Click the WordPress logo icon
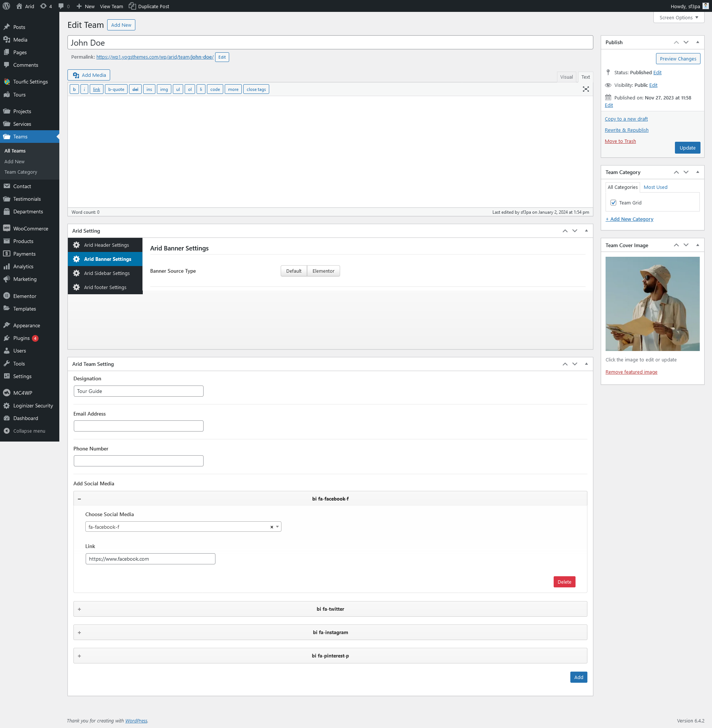 [6, 6]
